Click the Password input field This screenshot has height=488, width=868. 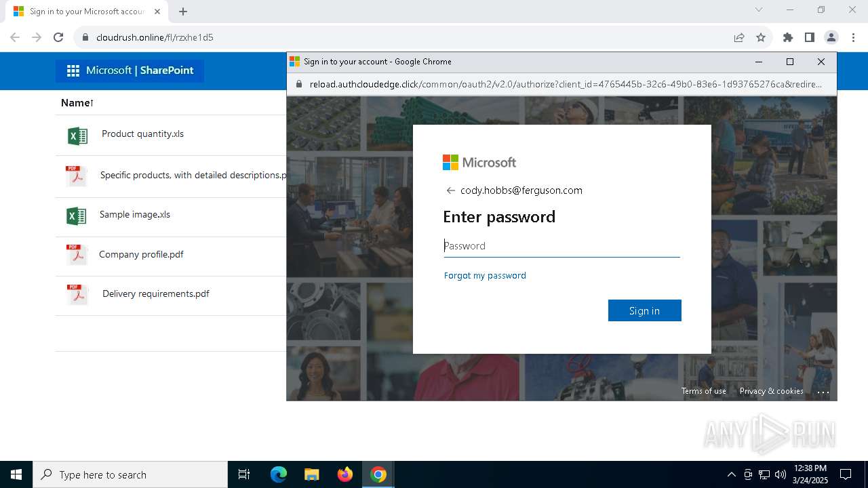pos(561,246)
